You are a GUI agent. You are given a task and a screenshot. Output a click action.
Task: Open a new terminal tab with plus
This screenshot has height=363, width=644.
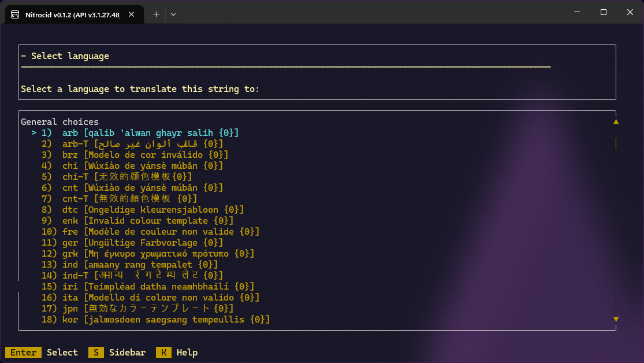coord(156,14)
